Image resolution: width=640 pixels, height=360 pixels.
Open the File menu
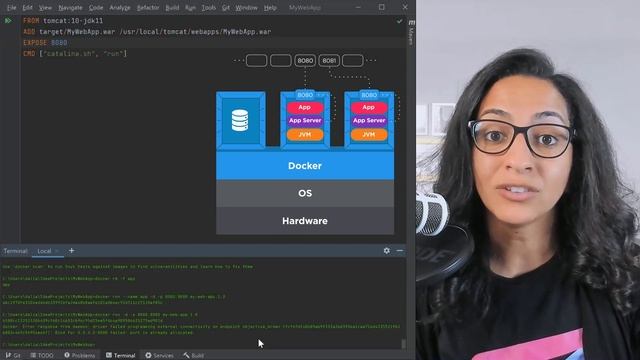coord(11,7)
